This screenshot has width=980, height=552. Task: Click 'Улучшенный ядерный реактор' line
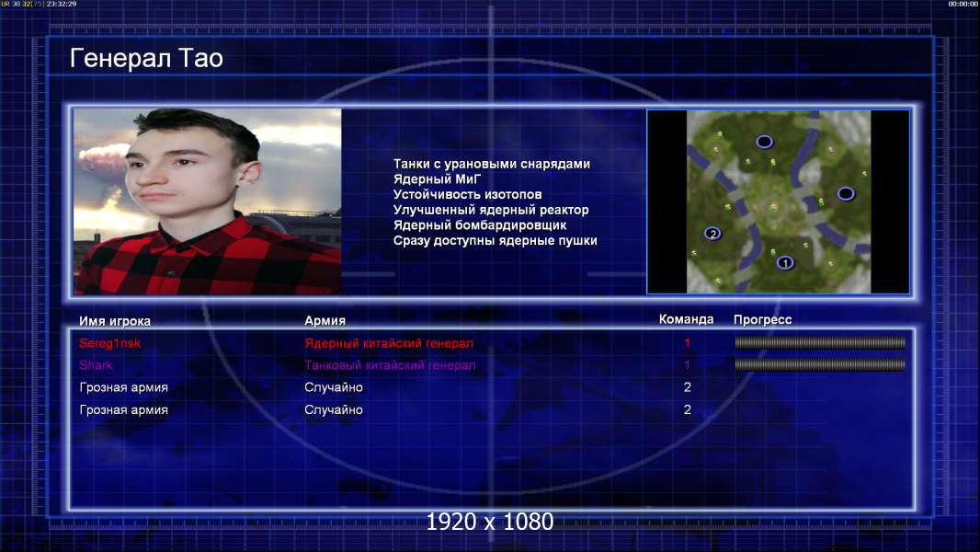click(x=491, y=210)
